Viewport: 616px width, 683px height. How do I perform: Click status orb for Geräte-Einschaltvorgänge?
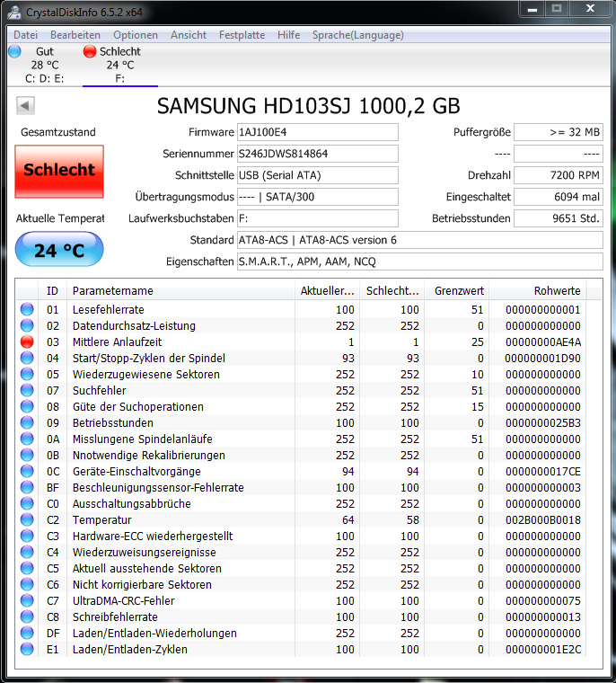[27, 471]
